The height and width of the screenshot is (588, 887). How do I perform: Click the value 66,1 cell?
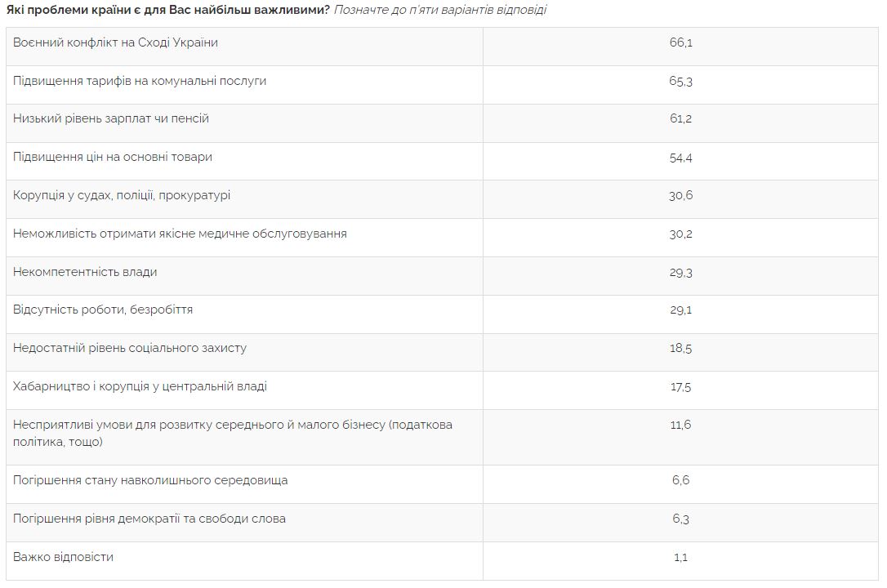pyautogui.click(x=681, y=42)
